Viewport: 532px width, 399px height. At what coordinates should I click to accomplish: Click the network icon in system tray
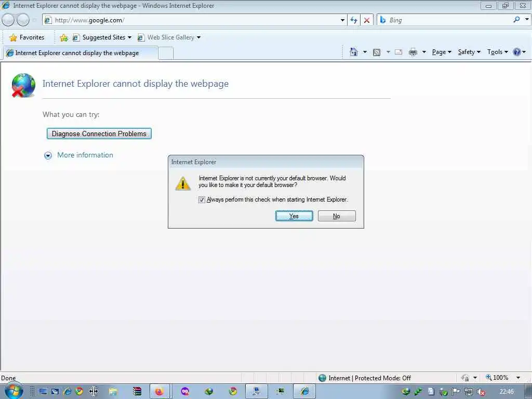coord(469,392)
